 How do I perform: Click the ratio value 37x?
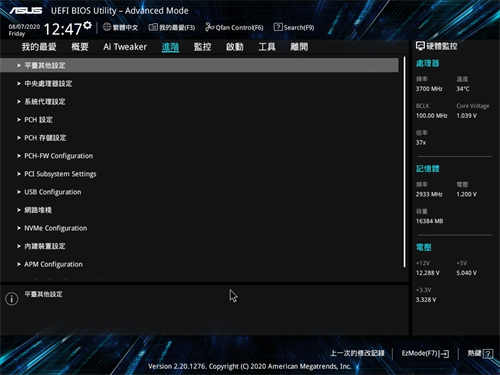point(421,143)
